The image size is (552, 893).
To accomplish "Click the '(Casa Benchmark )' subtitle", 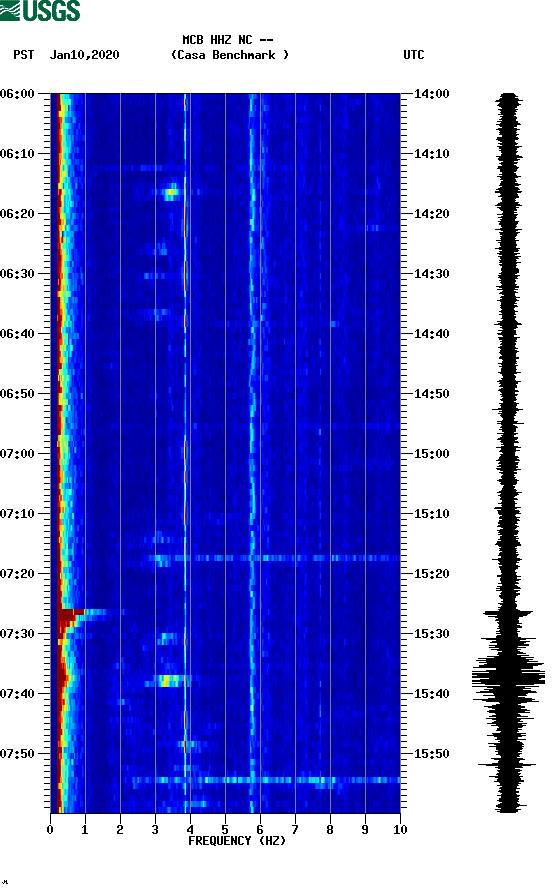I will point(230,55).
